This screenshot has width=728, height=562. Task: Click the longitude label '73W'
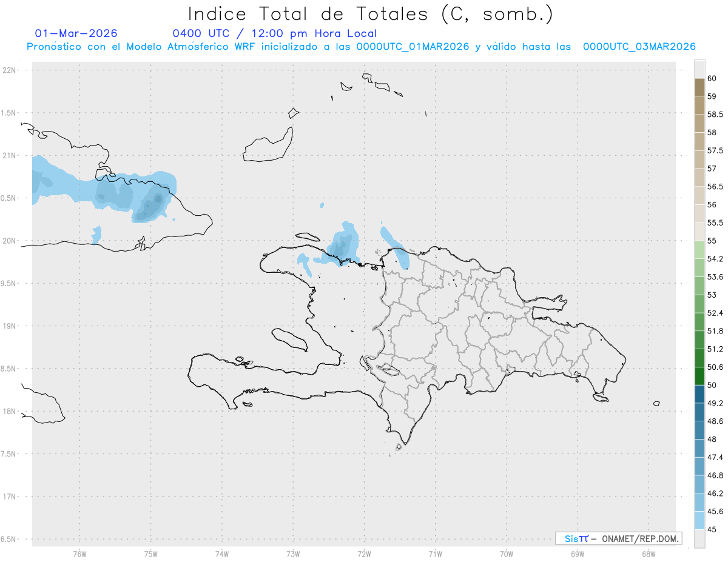[293, 554]
